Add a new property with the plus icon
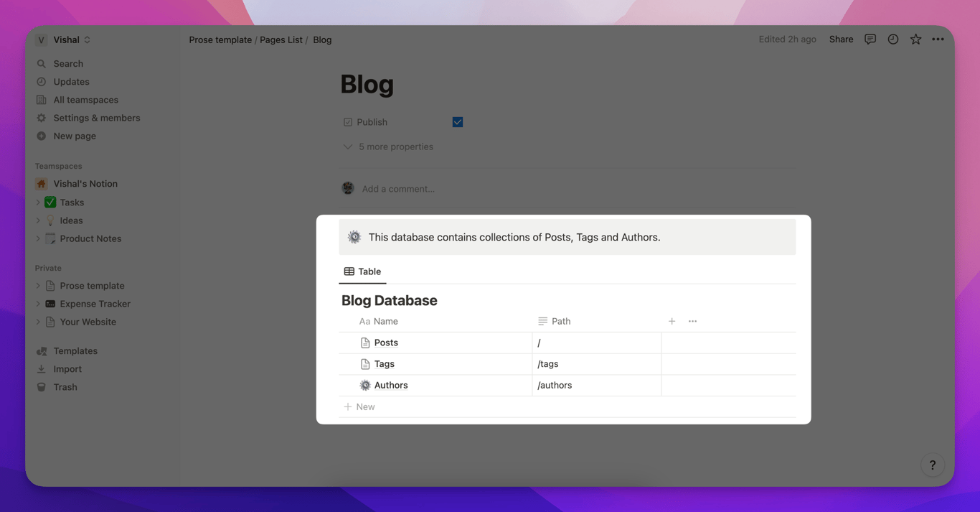The width and height of the screenshot is (980, 512). pyautogui.click(x=671, y=321)
